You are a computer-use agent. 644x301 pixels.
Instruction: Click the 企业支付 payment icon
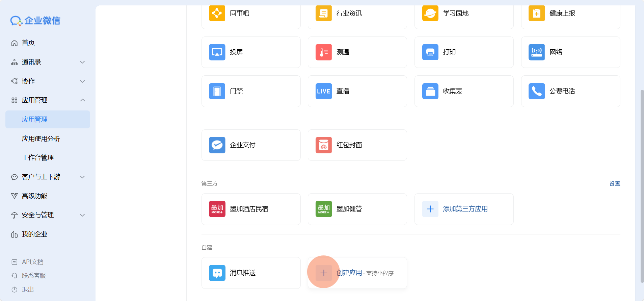[x=217, y=145]
